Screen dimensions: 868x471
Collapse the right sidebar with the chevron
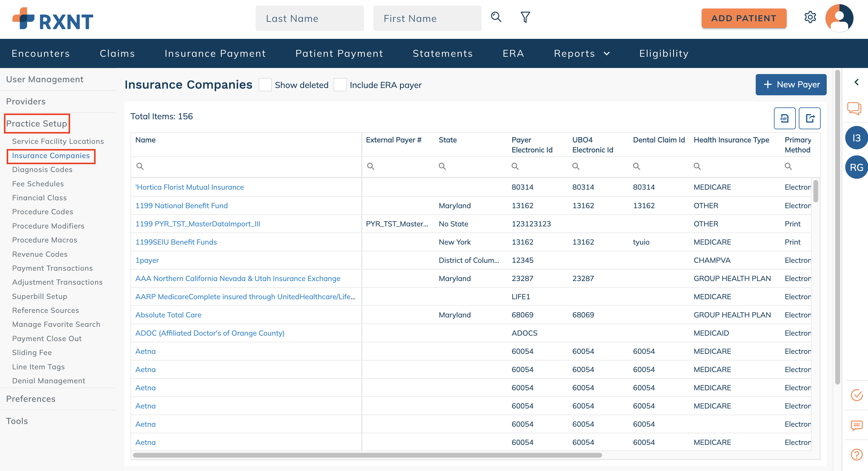[x=856, y=82]
